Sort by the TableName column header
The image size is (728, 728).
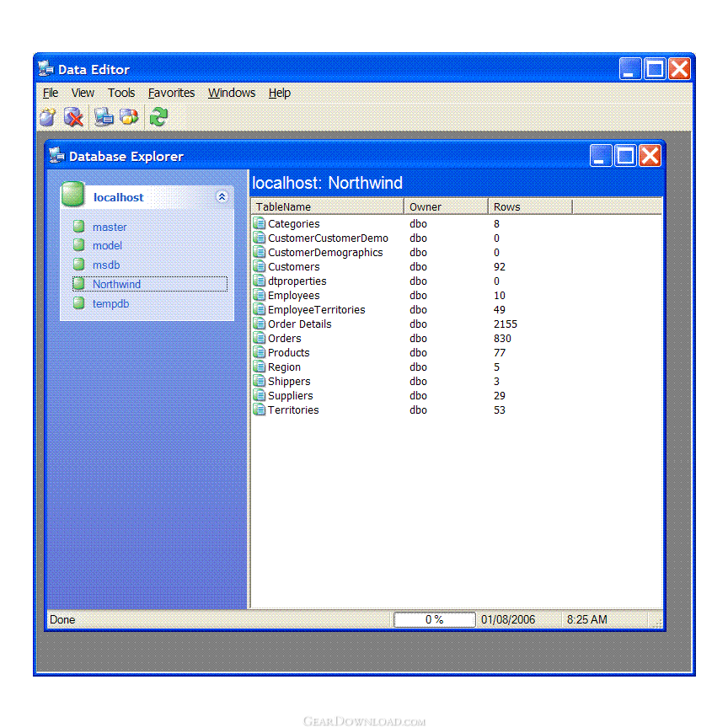pyautogui.click(x=327, y=206)
